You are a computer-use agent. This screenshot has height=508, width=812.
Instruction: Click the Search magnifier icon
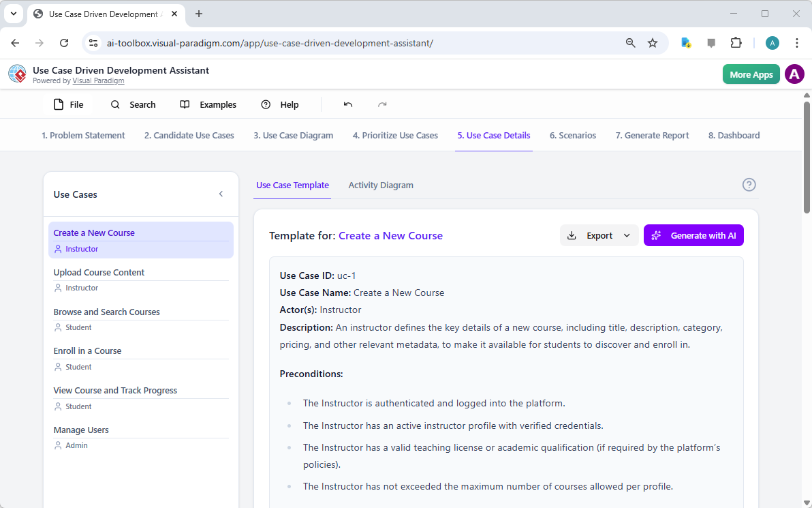(114, 104)
